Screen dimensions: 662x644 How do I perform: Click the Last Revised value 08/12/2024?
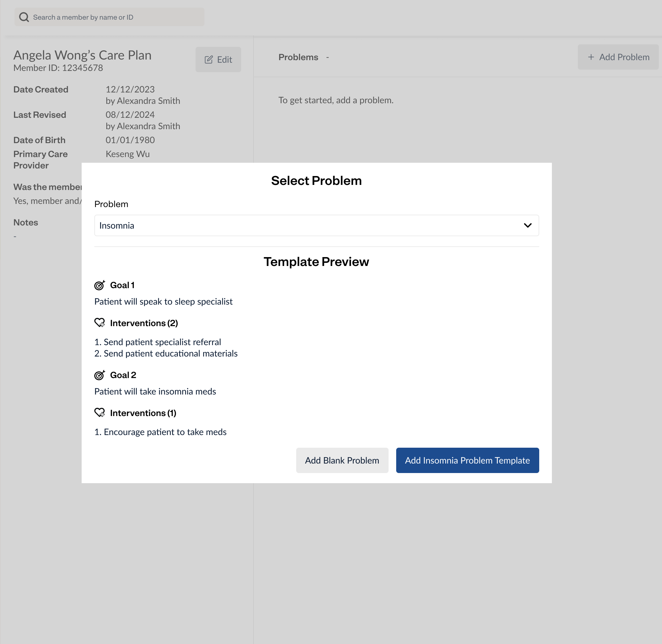[x=130, y=115]
